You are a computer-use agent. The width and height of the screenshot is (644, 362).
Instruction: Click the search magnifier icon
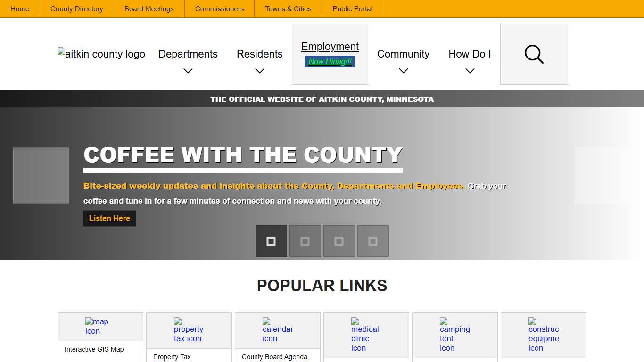click(534, 54)
